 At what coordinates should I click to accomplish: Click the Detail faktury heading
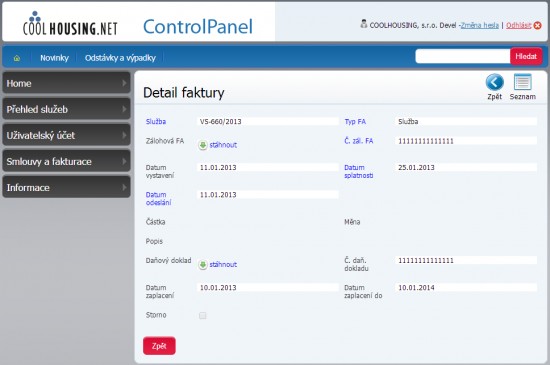pos(184,93)
